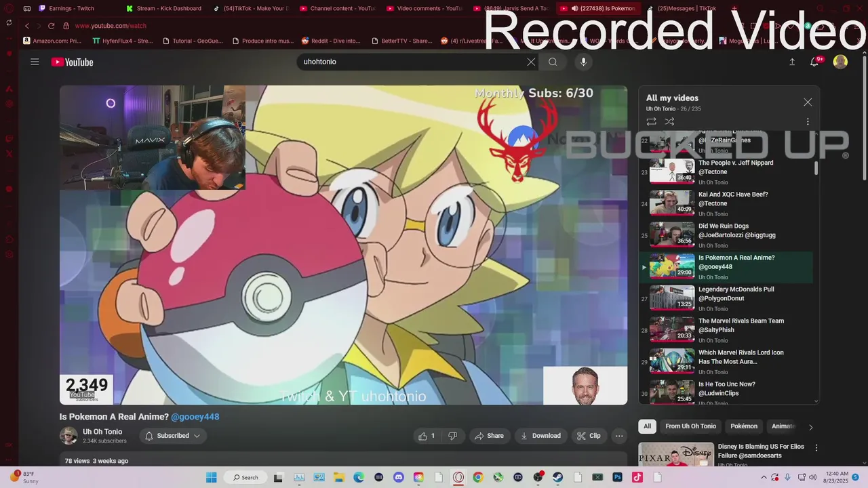Image resolution: width=868 pixels, height=488 pixels.
Task: Click the Windows Start button
Action: (212, 477)
